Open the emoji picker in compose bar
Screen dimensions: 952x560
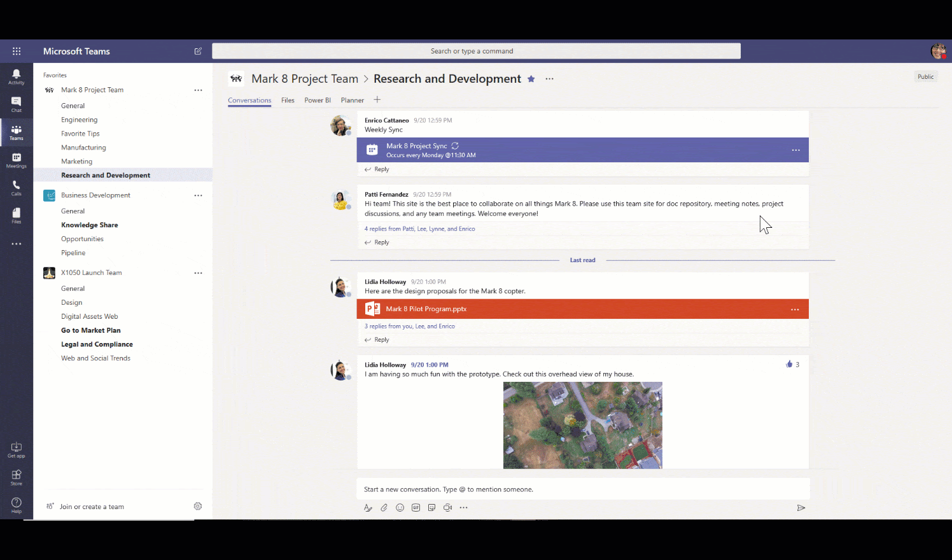(x=400, y=508)
